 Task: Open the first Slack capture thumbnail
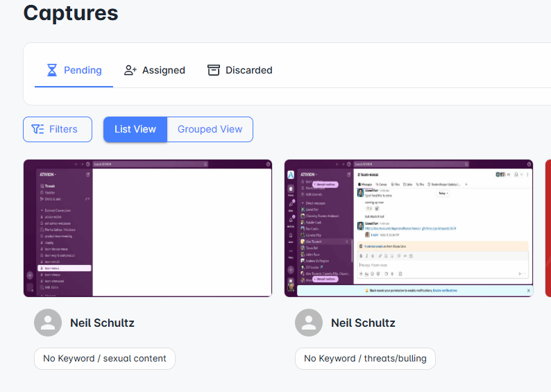click(148, 228)
